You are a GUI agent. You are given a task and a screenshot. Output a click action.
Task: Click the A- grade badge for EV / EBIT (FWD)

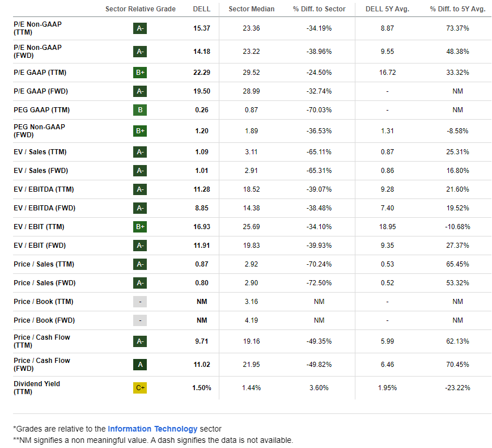[140, 246]
